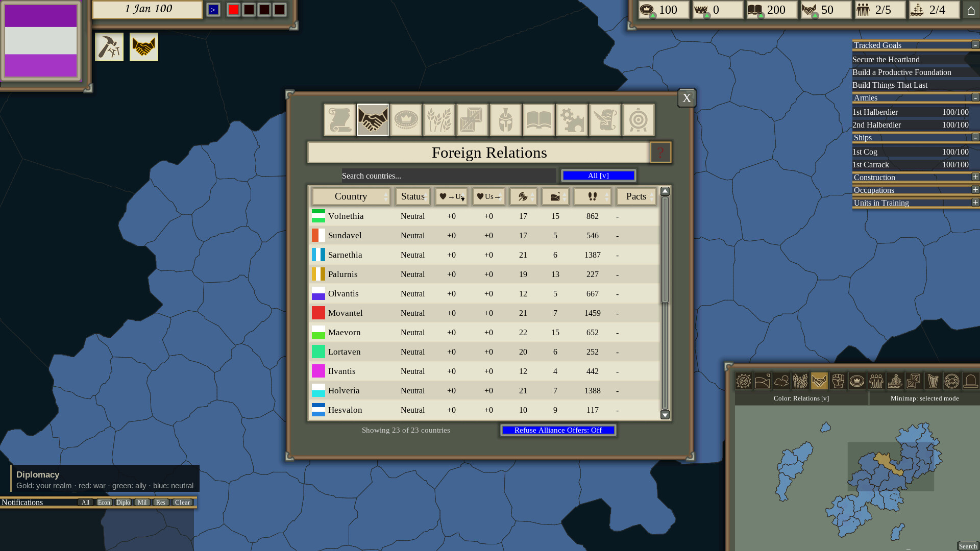Viewport: 980px width, 551px height.
Task: Expand the Construction section
Action: [x=975, y=177]
